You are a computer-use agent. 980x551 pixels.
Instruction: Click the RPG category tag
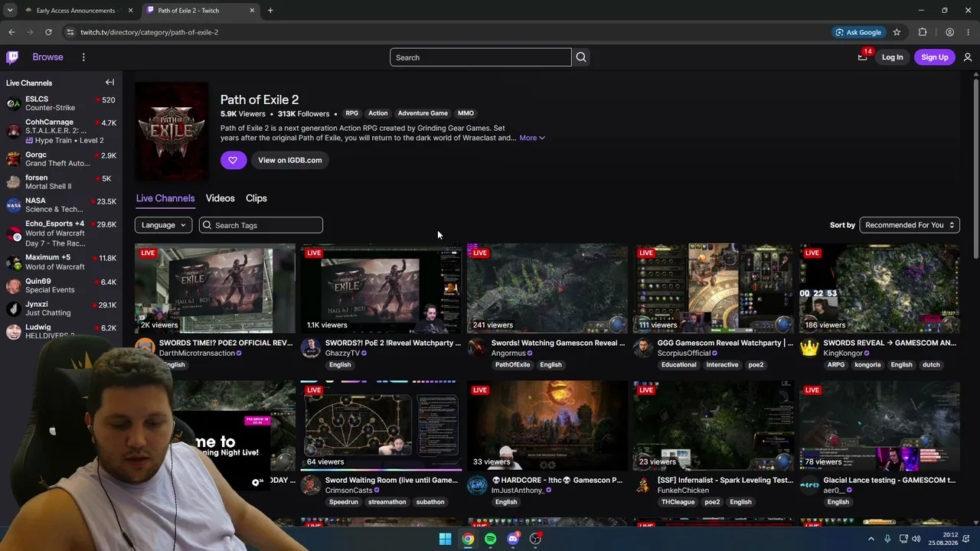click(351, 113)
